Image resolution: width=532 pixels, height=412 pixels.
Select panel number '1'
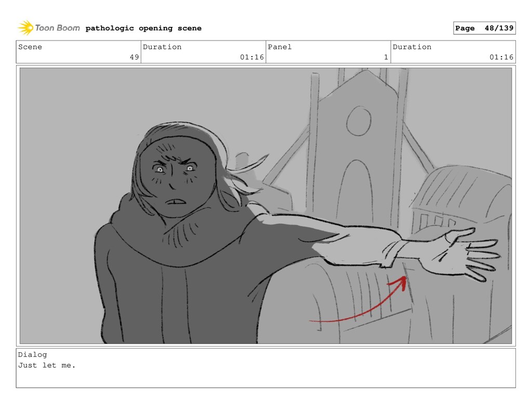click(386, 57)
